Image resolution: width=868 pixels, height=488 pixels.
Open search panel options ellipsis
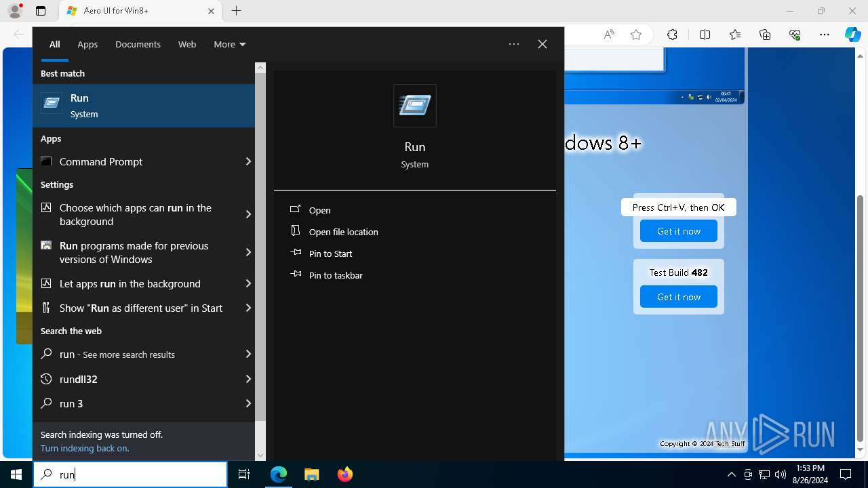514,44
